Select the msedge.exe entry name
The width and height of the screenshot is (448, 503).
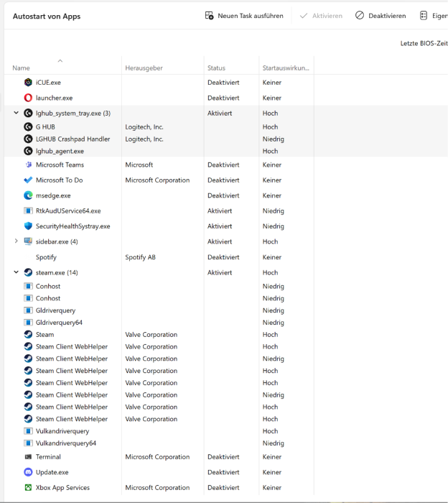click(53, 195)
